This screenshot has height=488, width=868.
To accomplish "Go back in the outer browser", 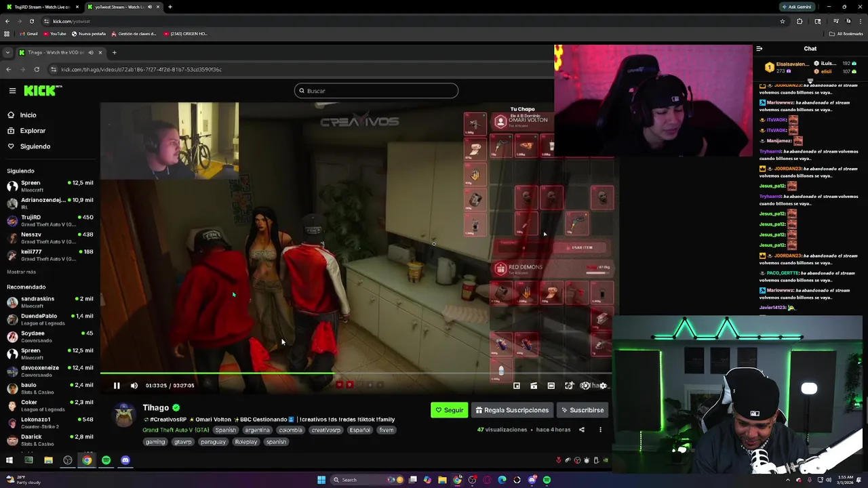I will point(7,21).
